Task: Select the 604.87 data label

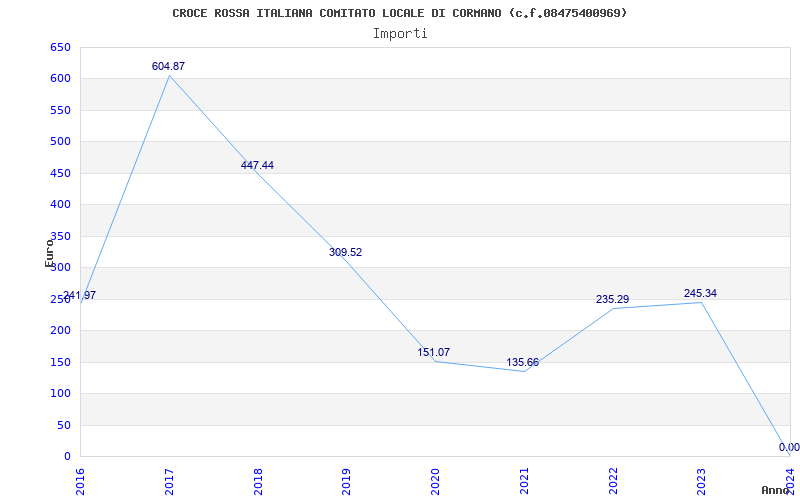Action: 168,66
